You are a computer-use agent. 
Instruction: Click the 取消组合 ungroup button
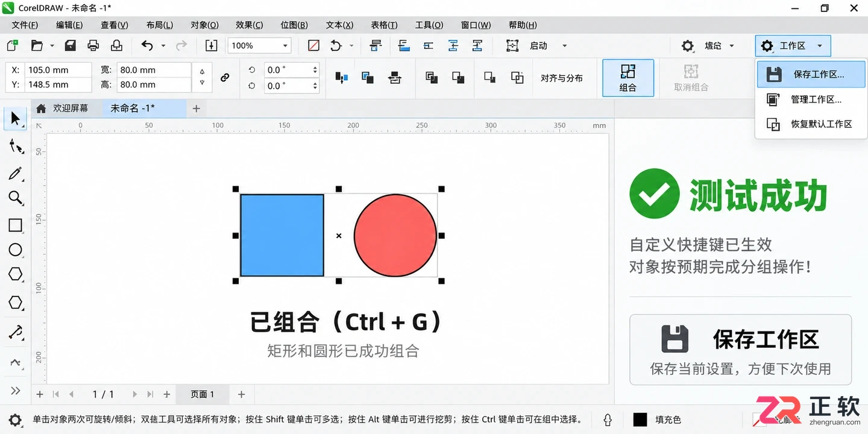[691, 78]
